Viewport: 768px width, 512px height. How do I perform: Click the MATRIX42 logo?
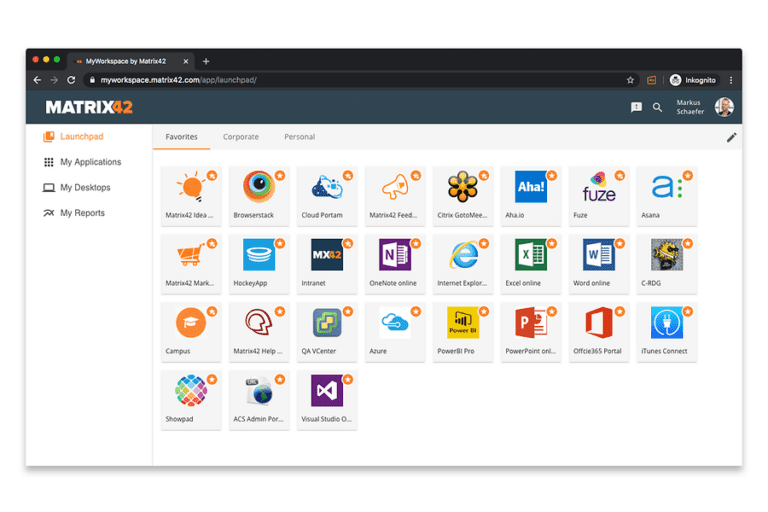(x=89, y=107)
